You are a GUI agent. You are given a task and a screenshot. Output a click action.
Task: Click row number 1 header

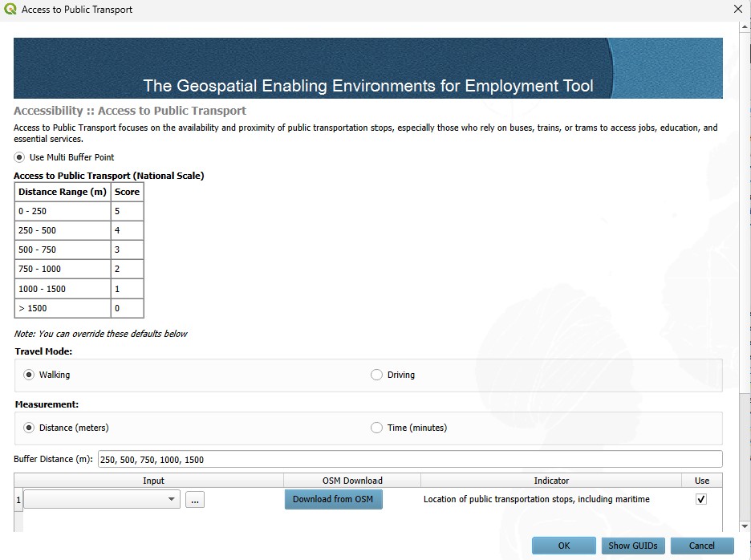pos(18,500)
